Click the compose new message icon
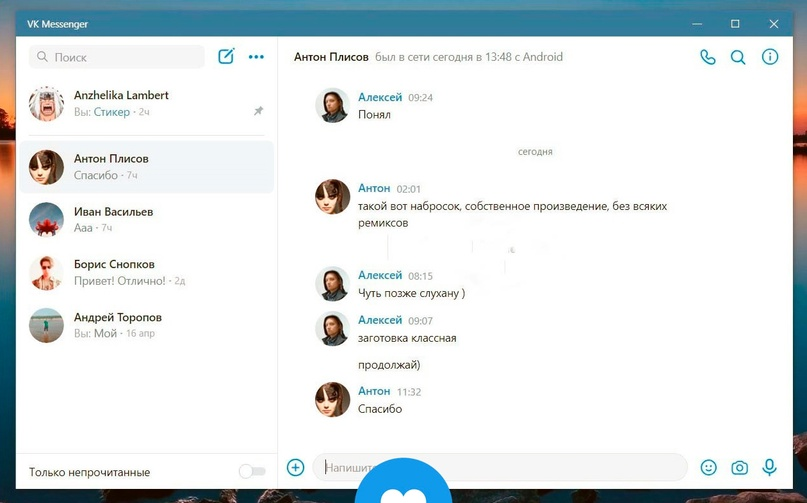 tap(226, 56)
